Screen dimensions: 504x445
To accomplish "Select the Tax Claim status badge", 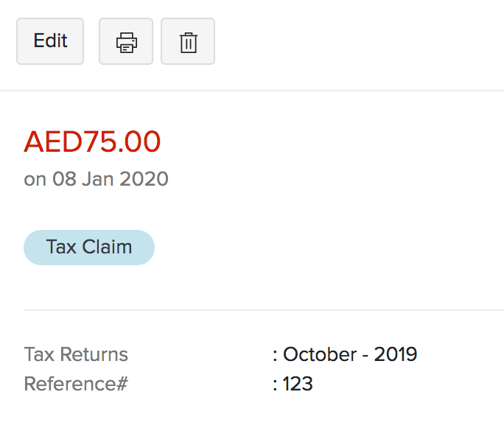I will [89, 247].
